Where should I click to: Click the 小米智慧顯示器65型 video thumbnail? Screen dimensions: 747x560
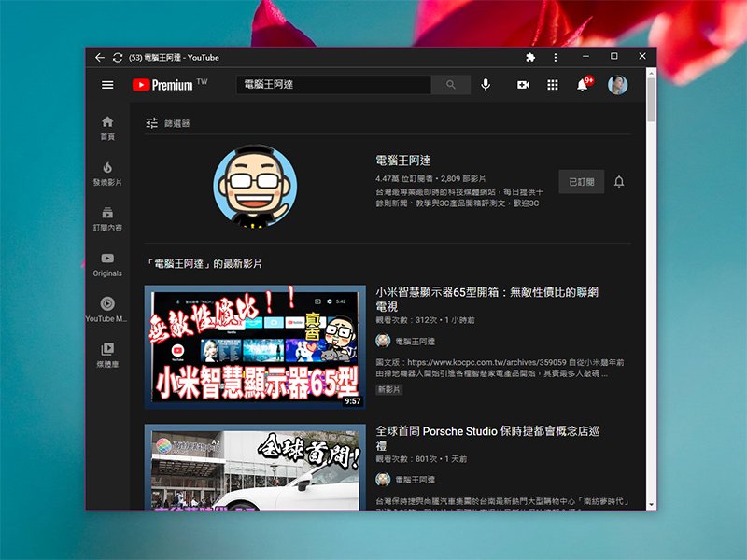click(255, 347)
